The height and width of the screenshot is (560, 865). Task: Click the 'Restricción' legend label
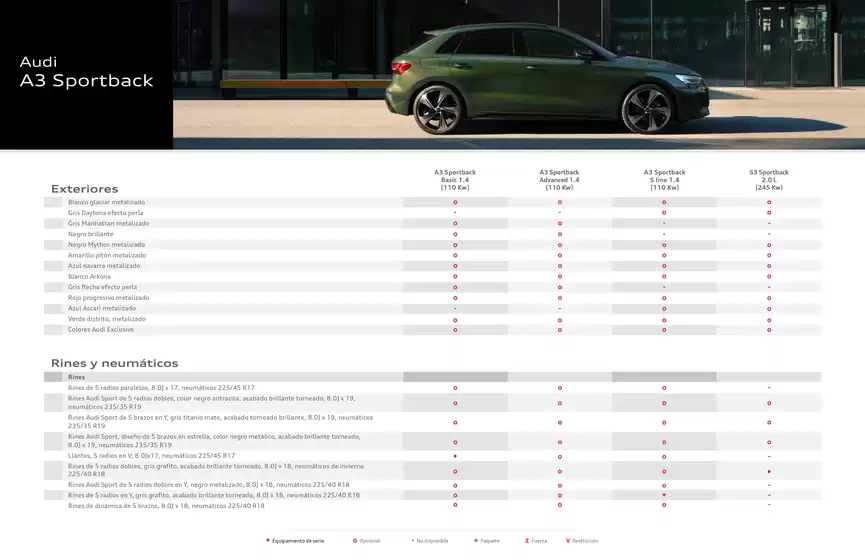[x=585, y=541]
